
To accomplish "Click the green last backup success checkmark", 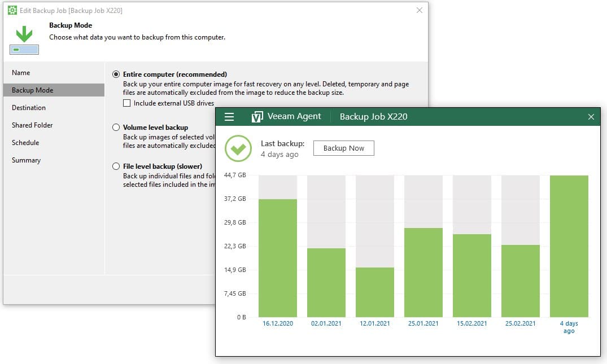I will tap(238, 148).
